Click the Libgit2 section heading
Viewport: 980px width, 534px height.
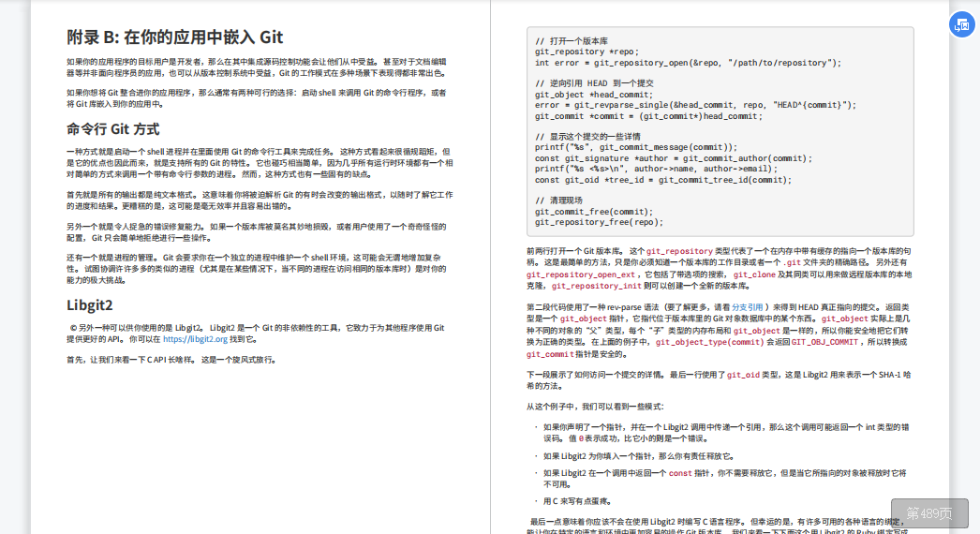click(90, 305)
